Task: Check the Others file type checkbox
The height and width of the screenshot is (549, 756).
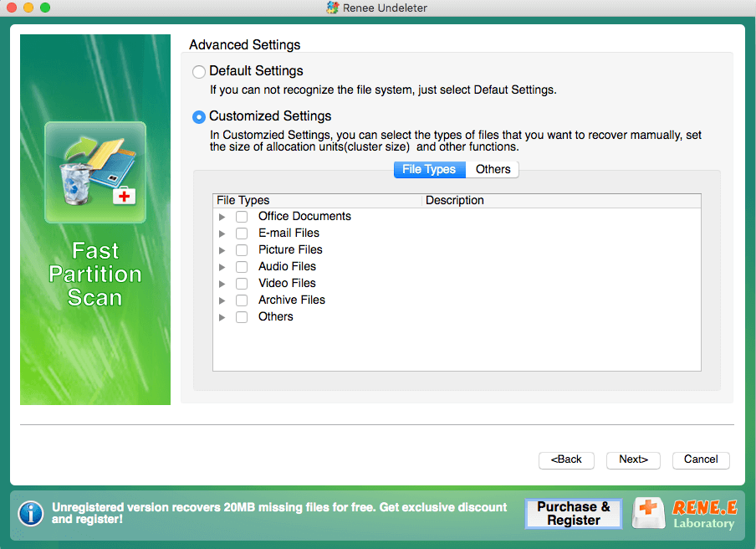Action: click(242, 317)
